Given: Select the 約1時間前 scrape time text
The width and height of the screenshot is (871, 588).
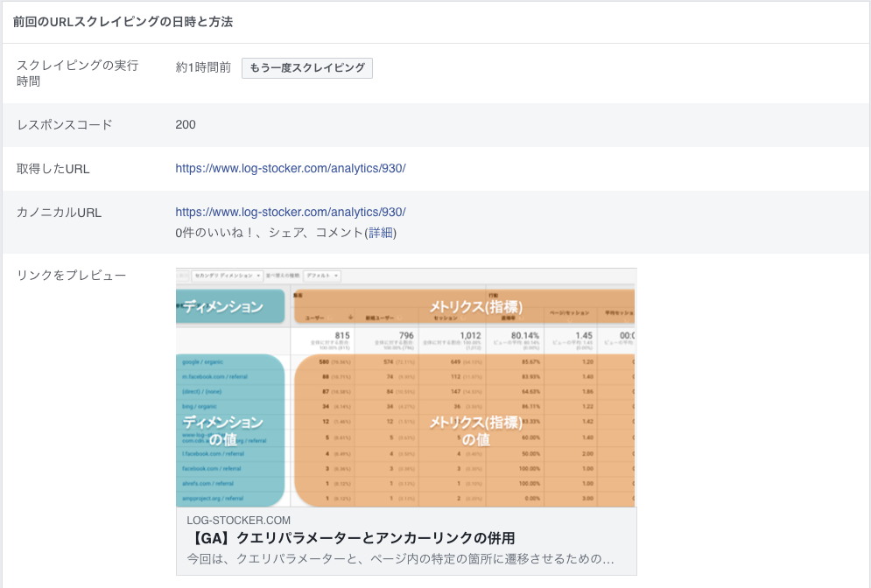Looking at the screenshot, I should 203,67.
